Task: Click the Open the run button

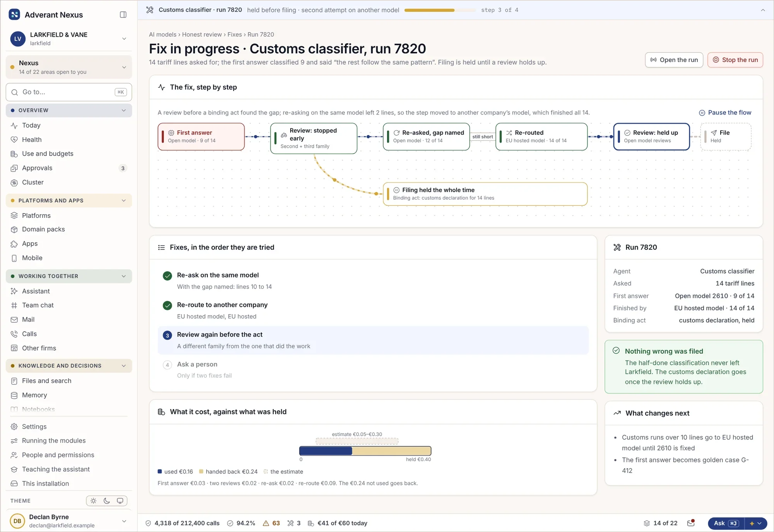Action: tap(674, 60)
